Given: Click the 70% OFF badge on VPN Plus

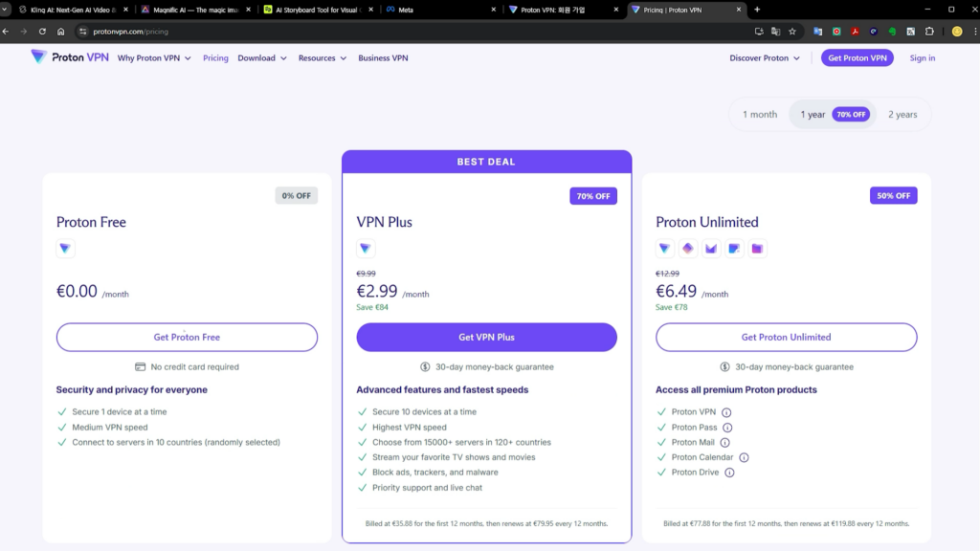Looking at the screenshot, I should (x=593, y=196).
